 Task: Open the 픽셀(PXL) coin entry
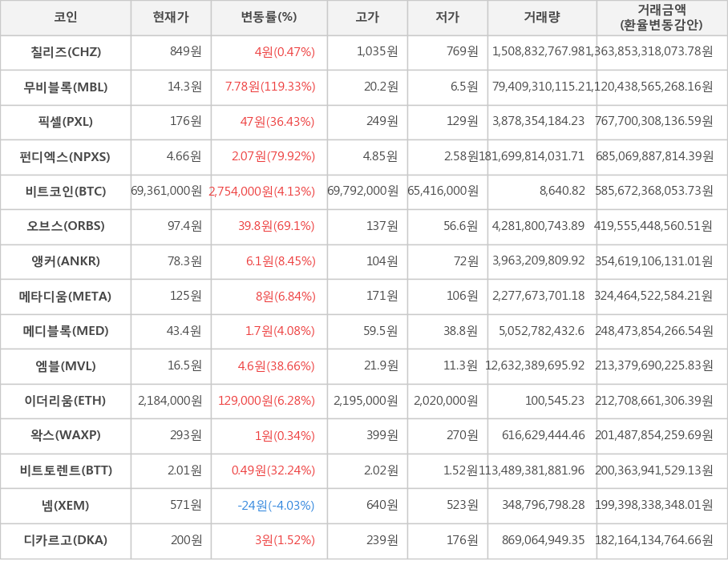click(66, 122)
